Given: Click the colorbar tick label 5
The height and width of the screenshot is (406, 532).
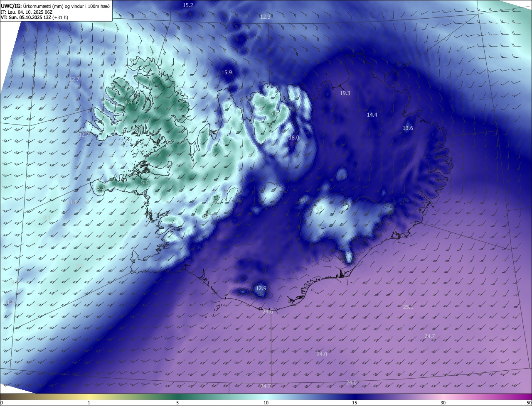Looking at the screenshot, I should click(x=177, y=403).
